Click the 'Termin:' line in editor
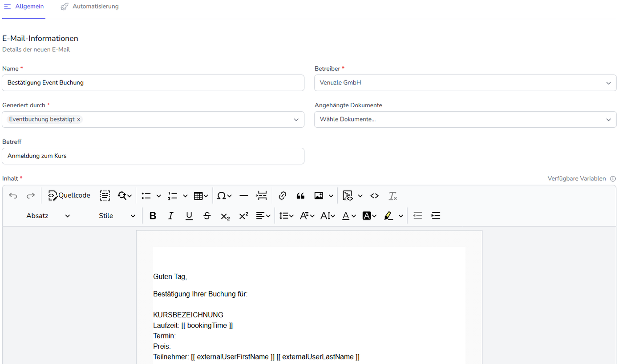 point(165,336)
